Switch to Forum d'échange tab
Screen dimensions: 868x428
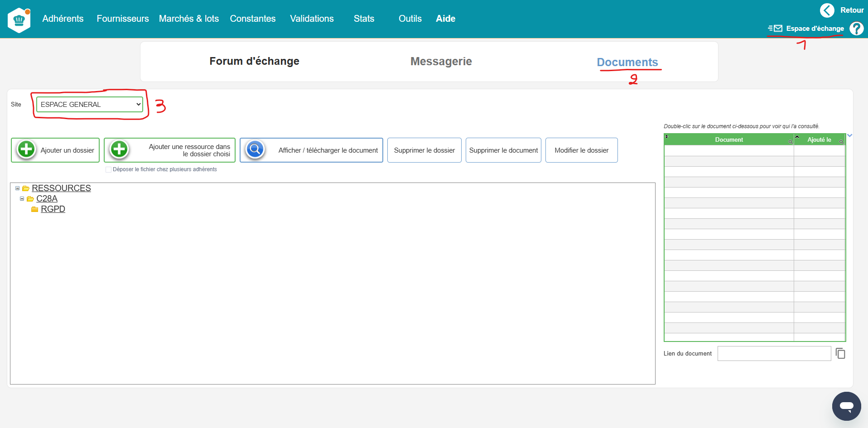255,61
